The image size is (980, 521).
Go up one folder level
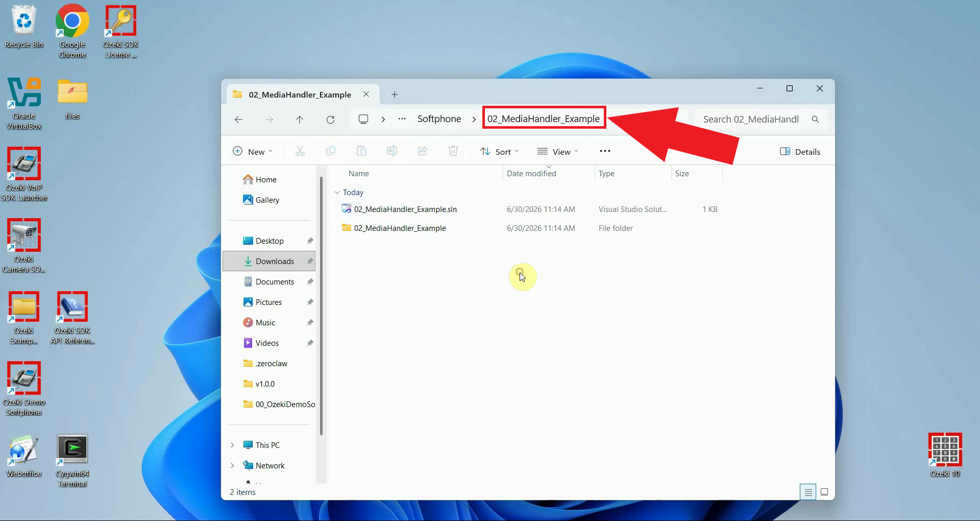[300, 119]
